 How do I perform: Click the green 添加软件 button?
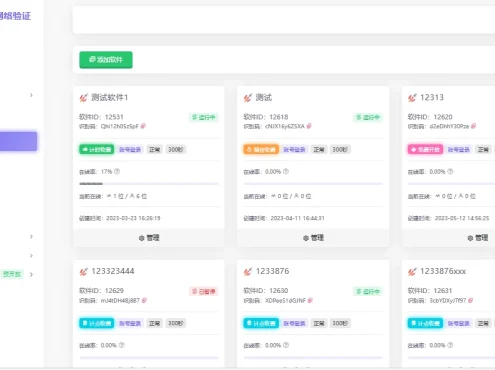[106, 60]
